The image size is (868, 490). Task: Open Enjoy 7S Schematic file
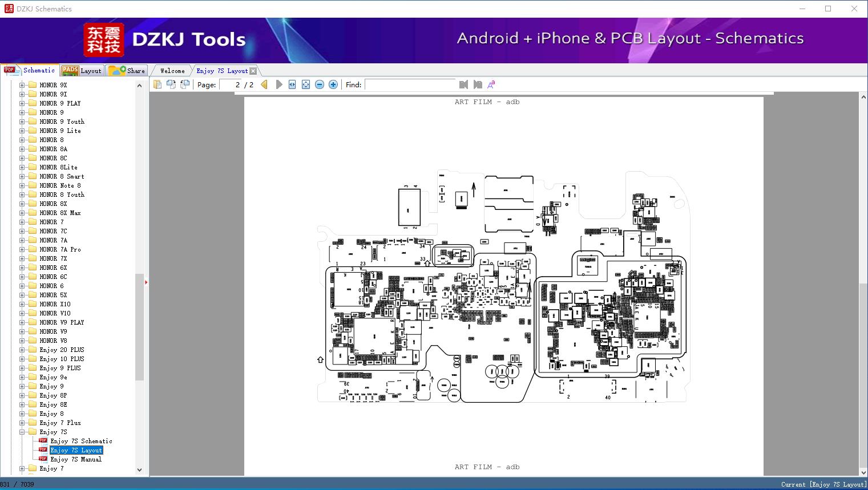[81, 441]
